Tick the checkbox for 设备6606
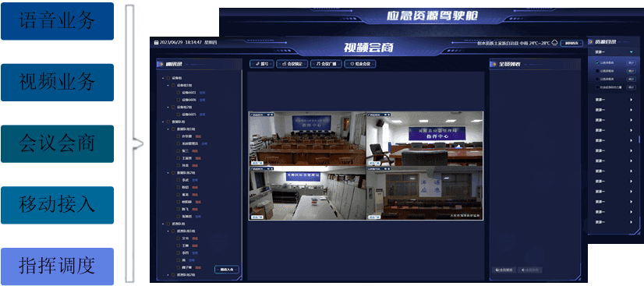This screenshot has height=286, width=644. click(x=179, y=100)
